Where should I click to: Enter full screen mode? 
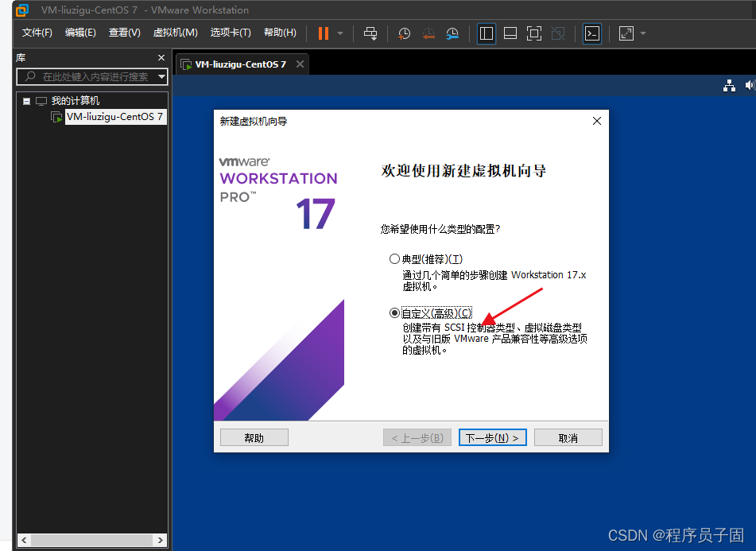click(533, 33)
